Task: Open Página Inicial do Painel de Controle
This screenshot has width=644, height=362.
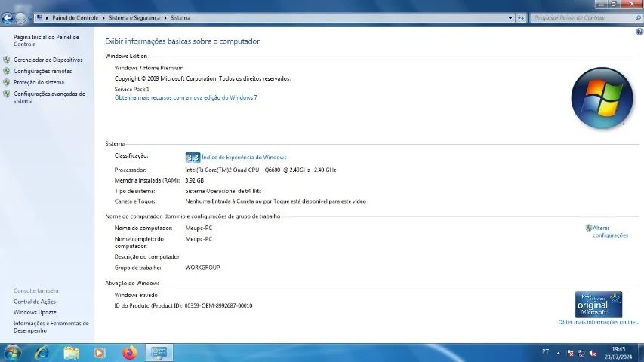Action: tap(46, 40)
